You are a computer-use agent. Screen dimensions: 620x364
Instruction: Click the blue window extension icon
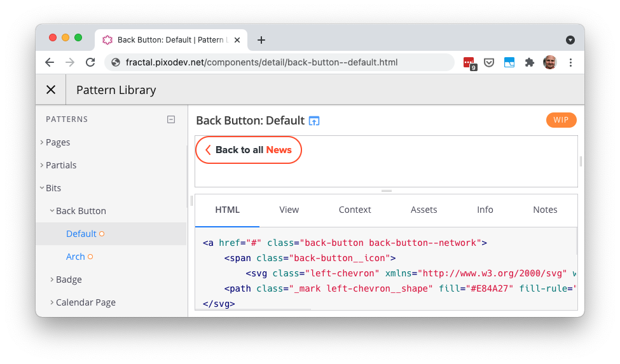pos(509,62)
